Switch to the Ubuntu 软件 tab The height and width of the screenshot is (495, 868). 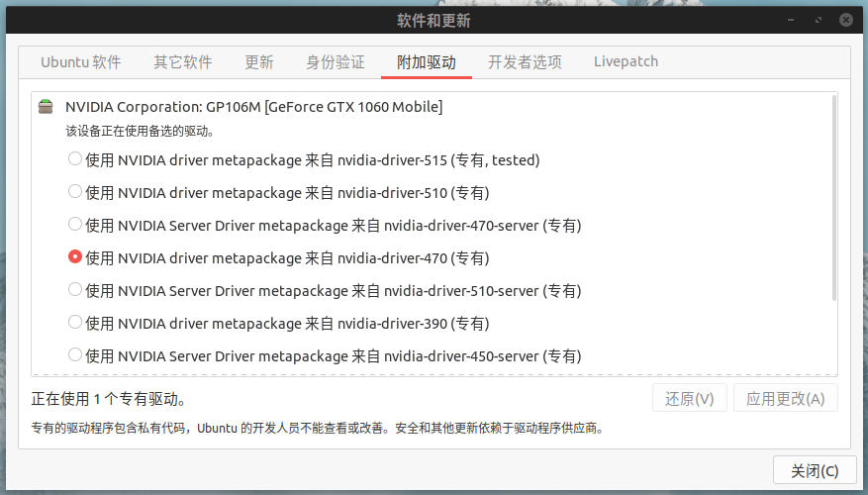pos(81,62)
